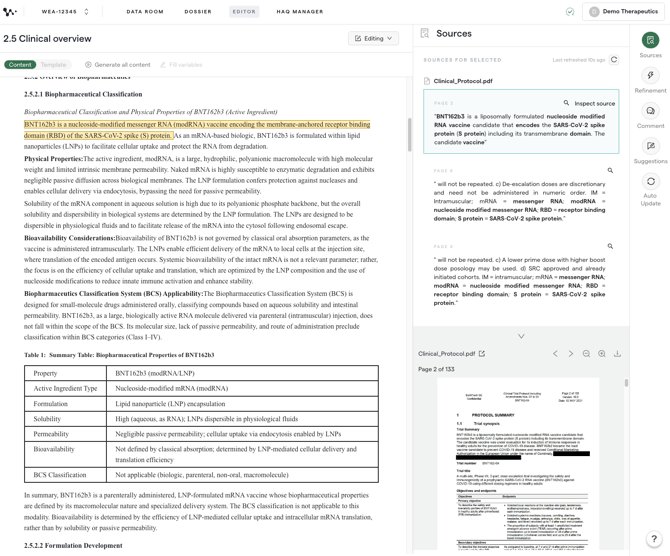Open the Suggestions panel icon
Image resolution: width=670 pixels, height=556 pixels.
650,146
